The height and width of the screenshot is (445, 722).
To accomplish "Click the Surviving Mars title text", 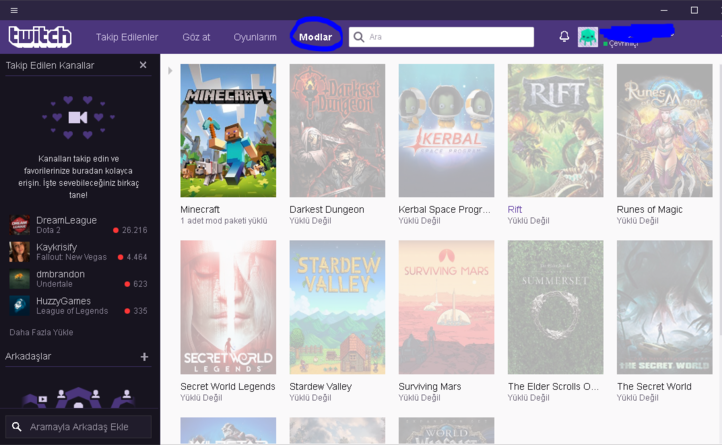I will coord(430,386).
